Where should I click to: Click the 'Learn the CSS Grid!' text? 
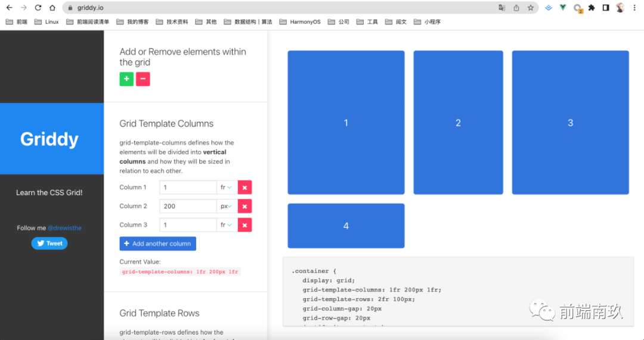(49, 193)
